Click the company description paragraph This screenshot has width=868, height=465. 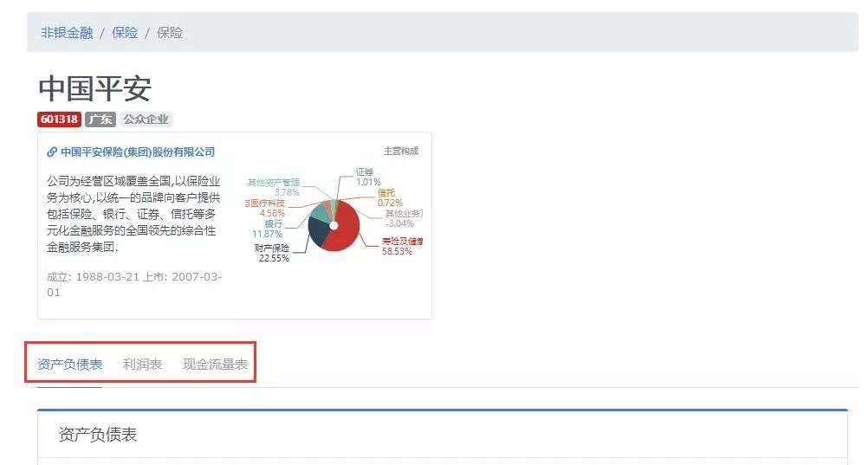[133, 214]
